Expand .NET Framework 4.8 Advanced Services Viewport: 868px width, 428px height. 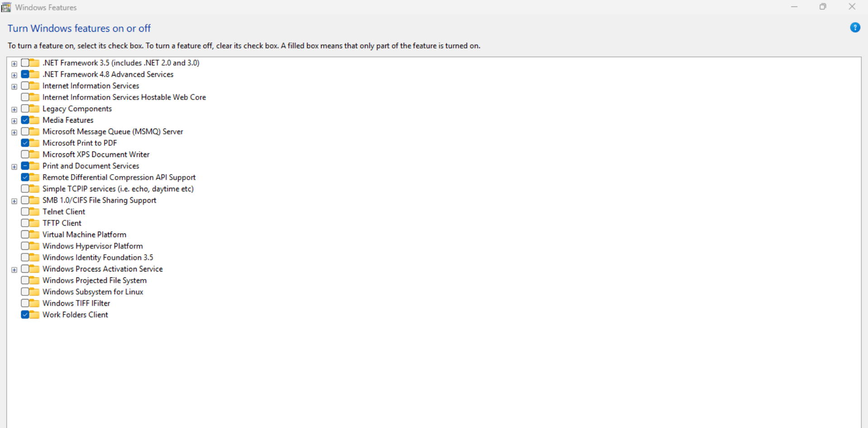[14, 75]
